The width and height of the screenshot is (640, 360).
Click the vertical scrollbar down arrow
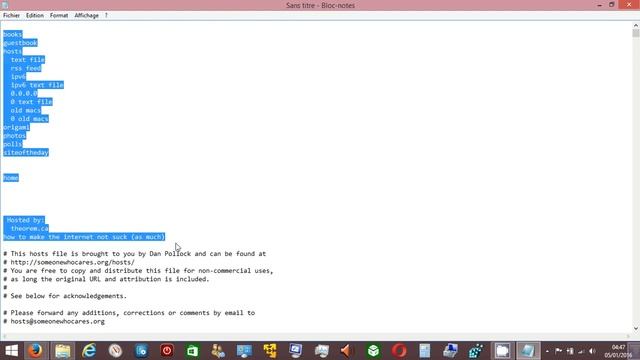click(x=636, y=329)
